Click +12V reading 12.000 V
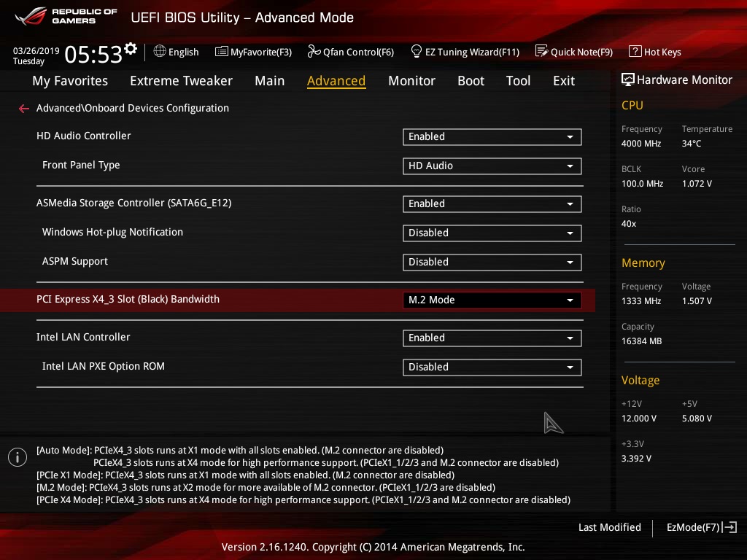The image size is (747, 560). click(639, 419)
